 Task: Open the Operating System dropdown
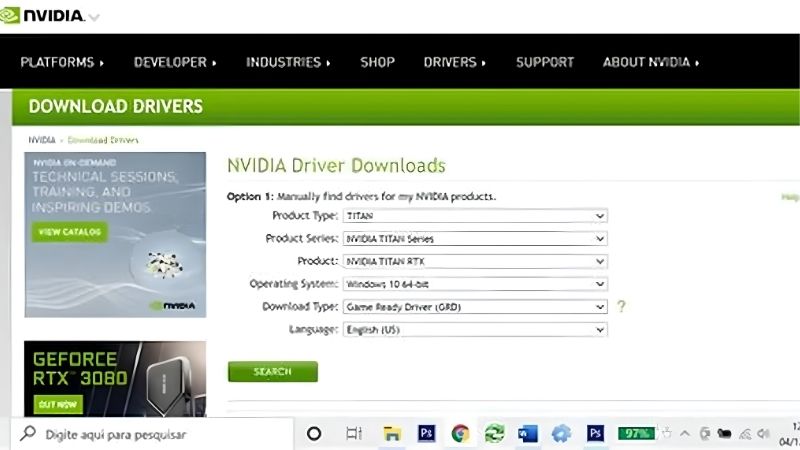(475, 284)
